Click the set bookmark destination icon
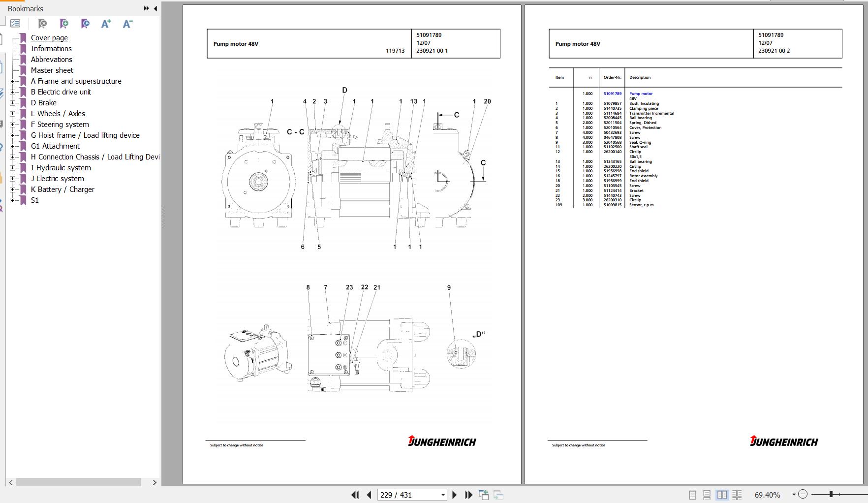 tap(85, 23)
